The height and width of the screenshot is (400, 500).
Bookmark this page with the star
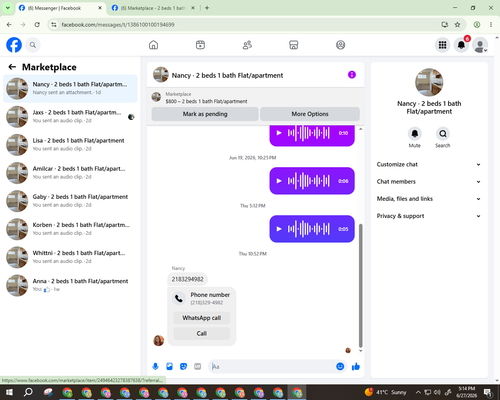click(x=457, y=25)
